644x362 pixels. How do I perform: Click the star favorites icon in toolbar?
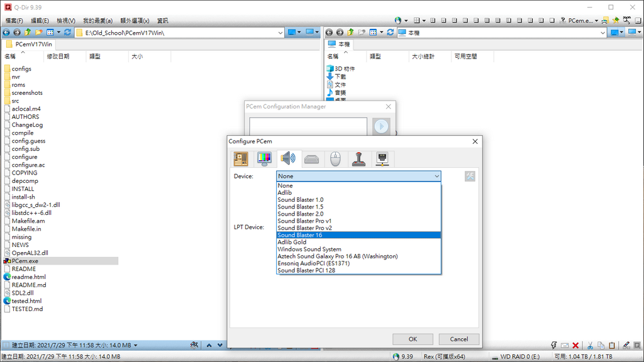(x=616, y=20)
